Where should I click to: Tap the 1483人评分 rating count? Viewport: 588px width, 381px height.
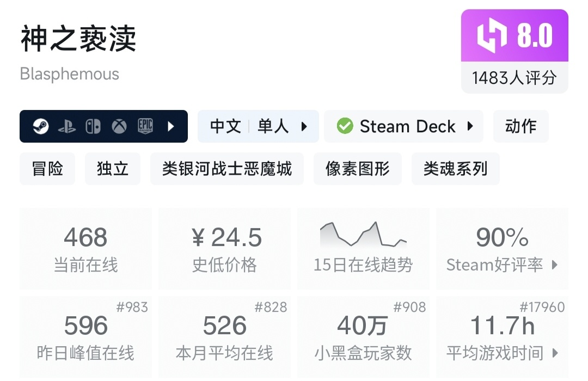[x=514, y=78]
